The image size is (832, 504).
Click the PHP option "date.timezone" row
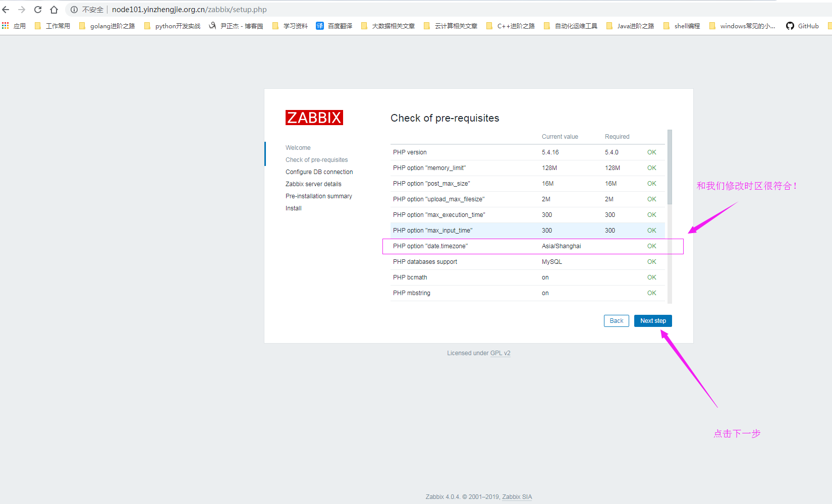tap(527, 246)
